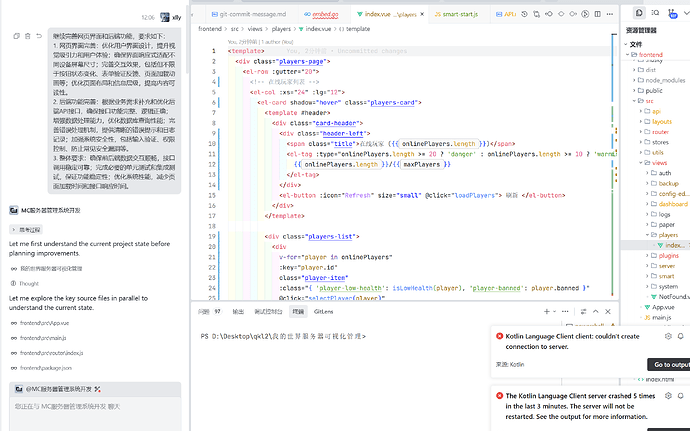Click the template breadcrumb in editor path
The image size is (690, 431).
pyautogui.click(x=355, y=29)
